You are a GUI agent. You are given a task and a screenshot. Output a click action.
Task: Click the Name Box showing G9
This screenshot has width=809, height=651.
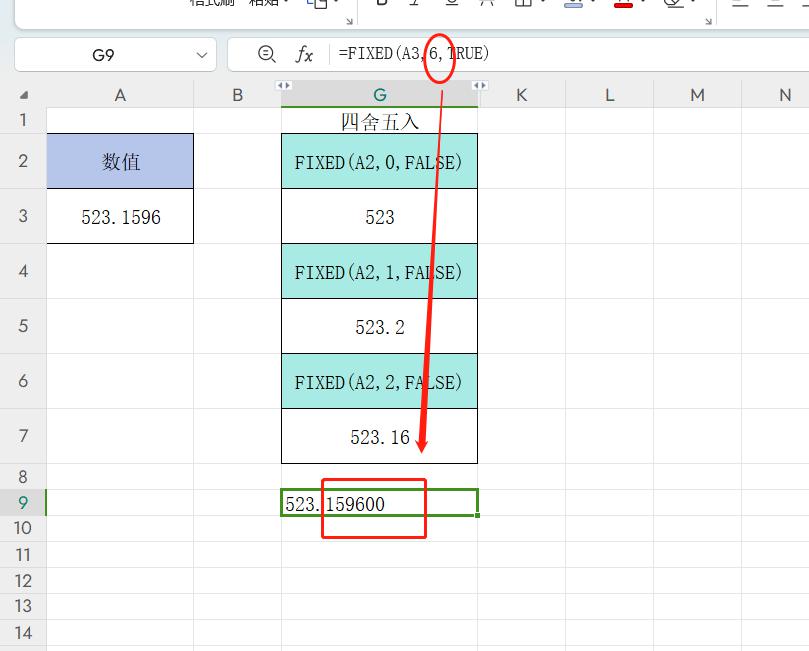tap(116, 55)
